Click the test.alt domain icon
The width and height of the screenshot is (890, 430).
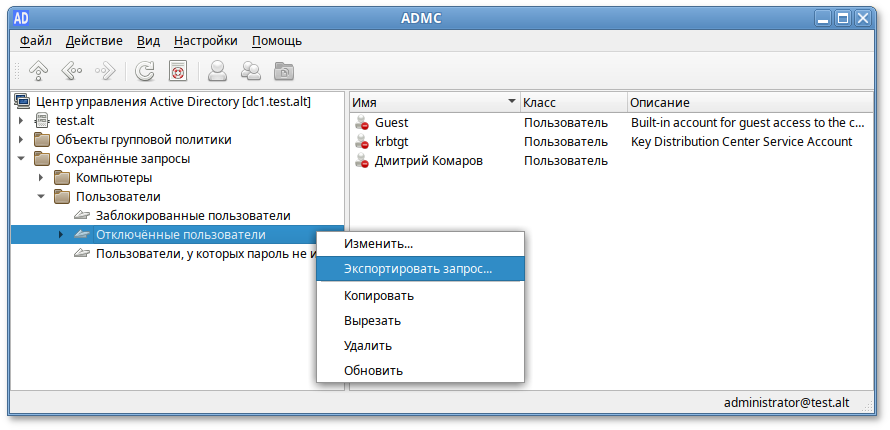pyautogui.click(x=42, y=121)
